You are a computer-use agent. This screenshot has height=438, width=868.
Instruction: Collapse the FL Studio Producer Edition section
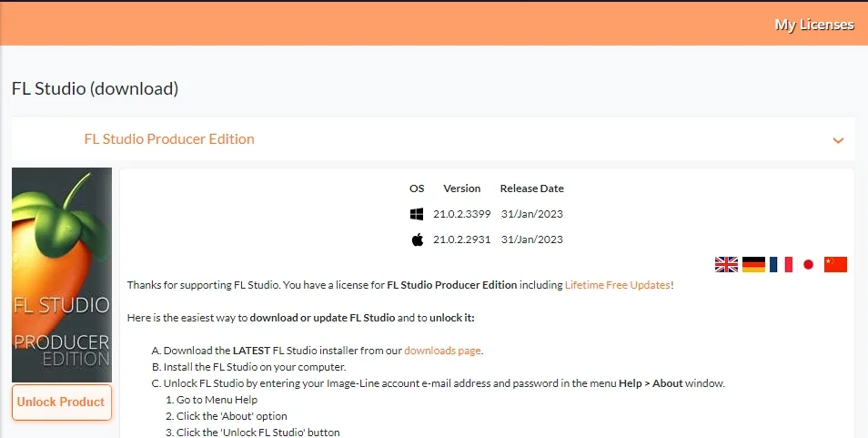point(838,140)
